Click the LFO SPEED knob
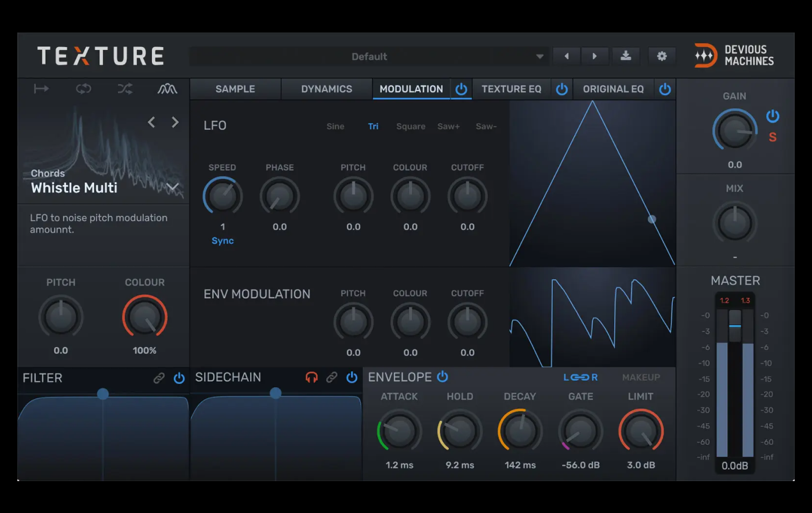 pos(223,196)
